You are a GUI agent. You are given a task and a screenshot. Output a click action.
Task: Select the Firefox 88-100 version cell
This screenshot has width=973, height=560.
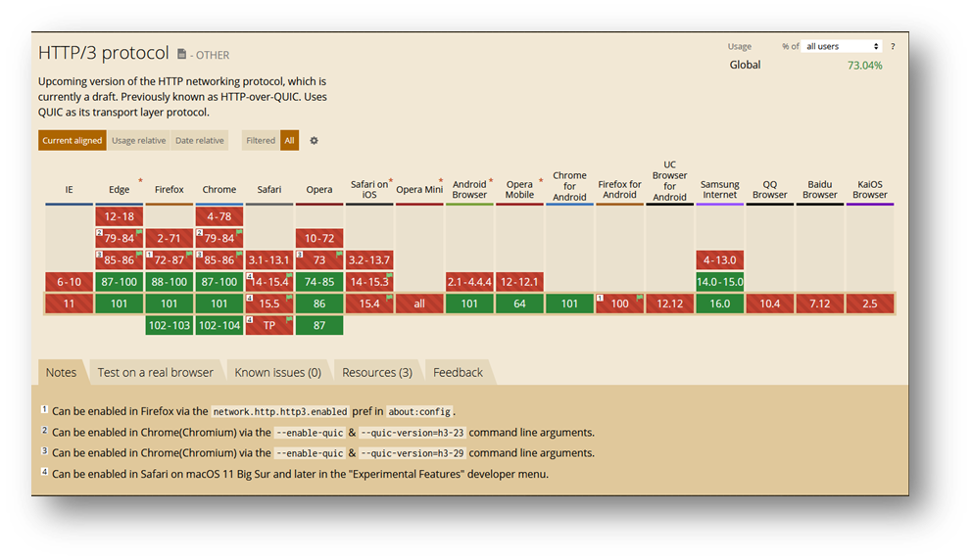click(x=169, y=282)
